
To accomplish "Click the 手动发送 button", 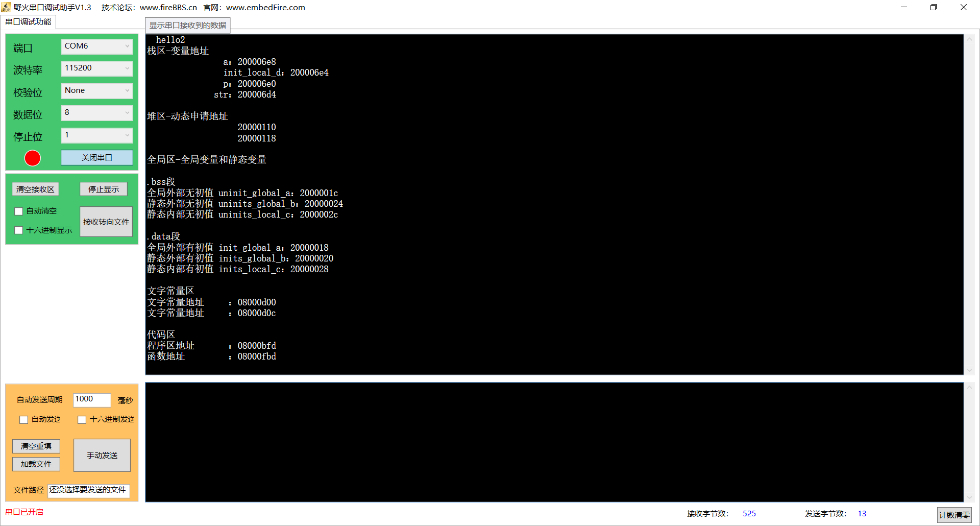I will click(102, 455).
